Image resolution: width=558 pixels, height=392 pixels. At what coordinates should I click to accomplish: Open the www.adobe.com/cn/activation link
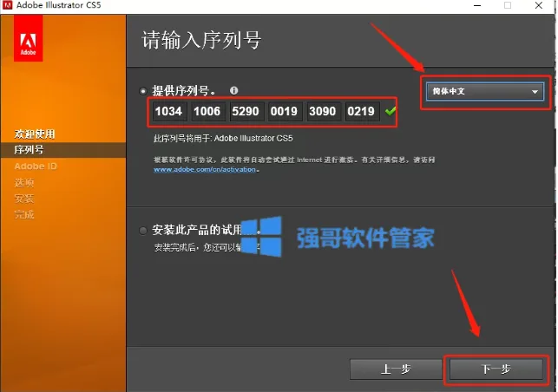pyautogui.click(x=205, y=170)
